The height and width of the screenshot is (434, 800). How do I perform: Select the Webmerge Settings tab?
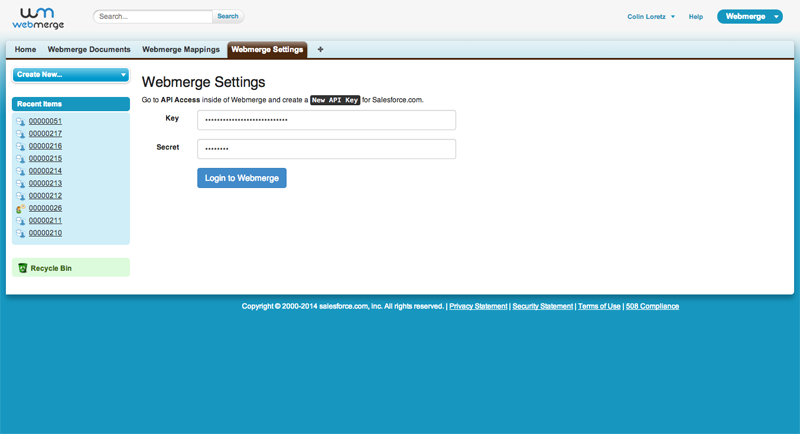pos(267,49)
